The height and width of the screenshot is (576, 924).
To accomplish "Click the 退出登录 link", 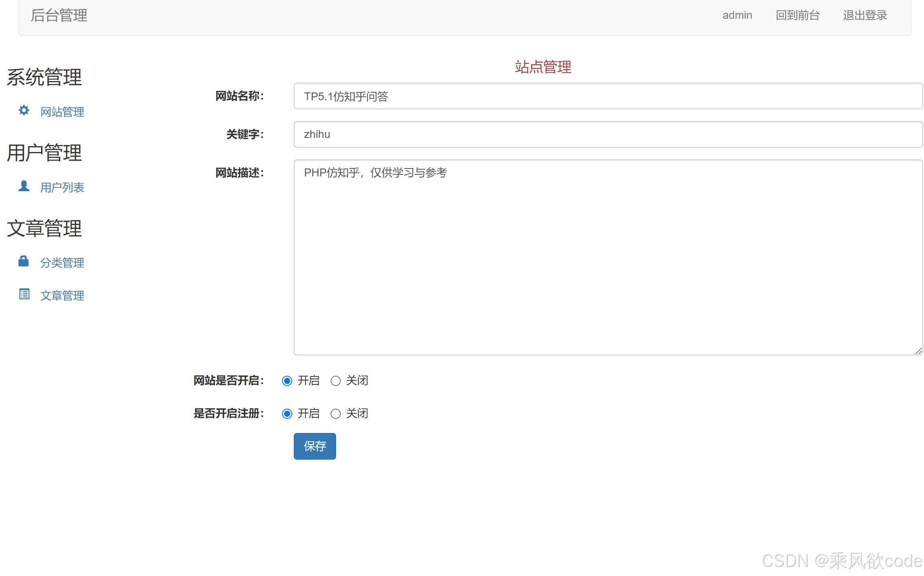I will coord(864,15).
